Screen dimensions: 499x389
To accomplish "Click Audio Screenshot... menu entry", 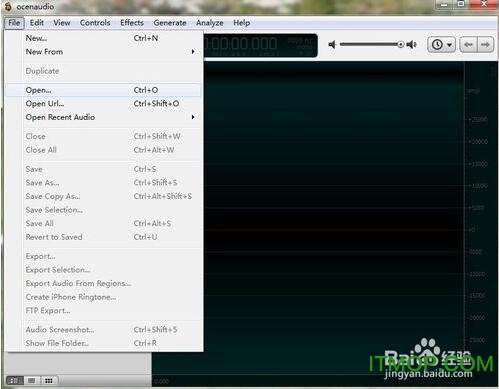I will click(103, 330).
